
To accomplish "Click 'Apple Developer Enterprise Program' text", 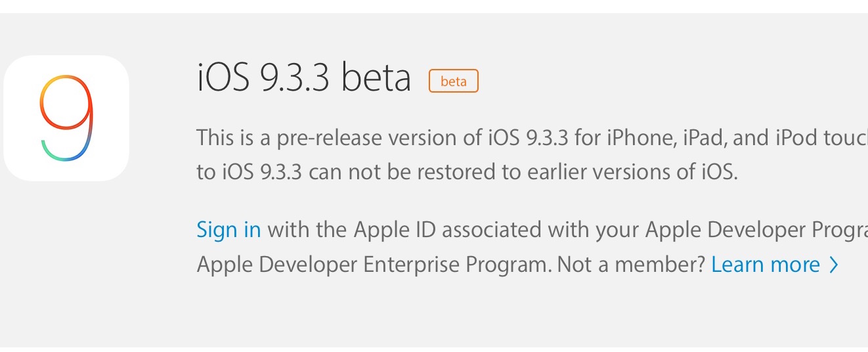I will (374, 265).
